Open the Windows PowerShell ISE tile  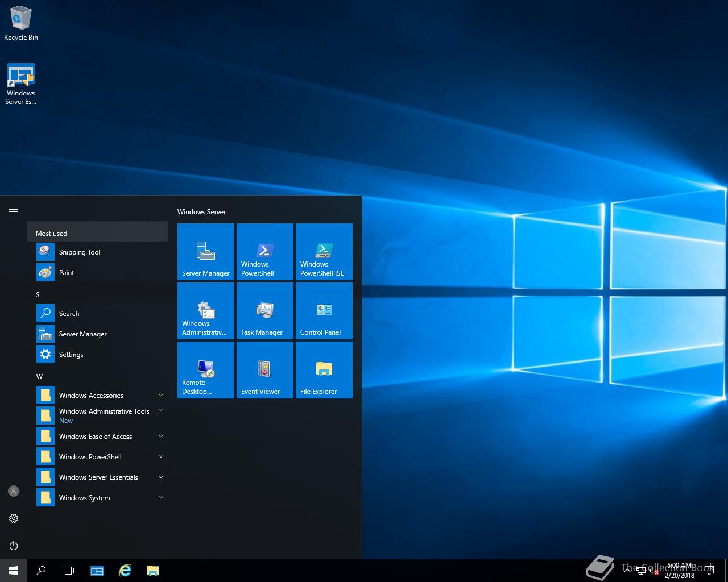[324, 252]
